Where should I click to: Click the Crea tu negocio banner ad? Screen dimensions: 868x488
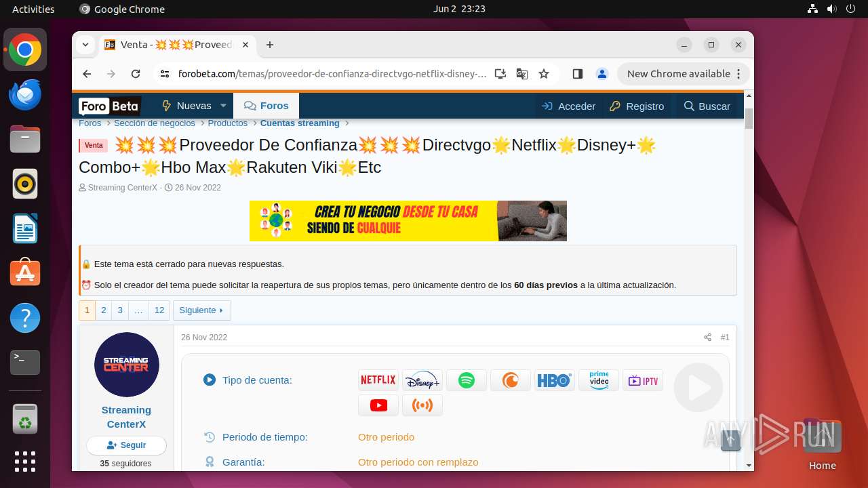click(408, 221)
